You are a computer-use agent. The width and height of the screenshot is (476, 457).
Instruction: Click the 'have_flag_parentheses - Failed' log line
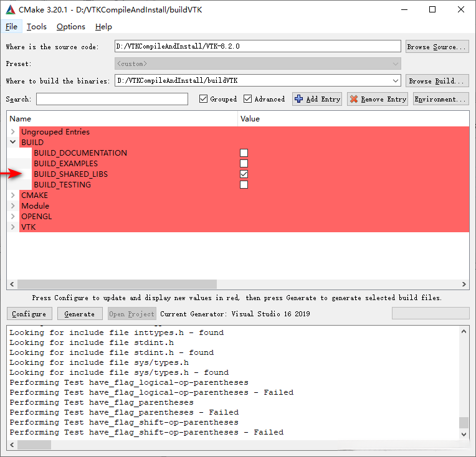(124, 412)
